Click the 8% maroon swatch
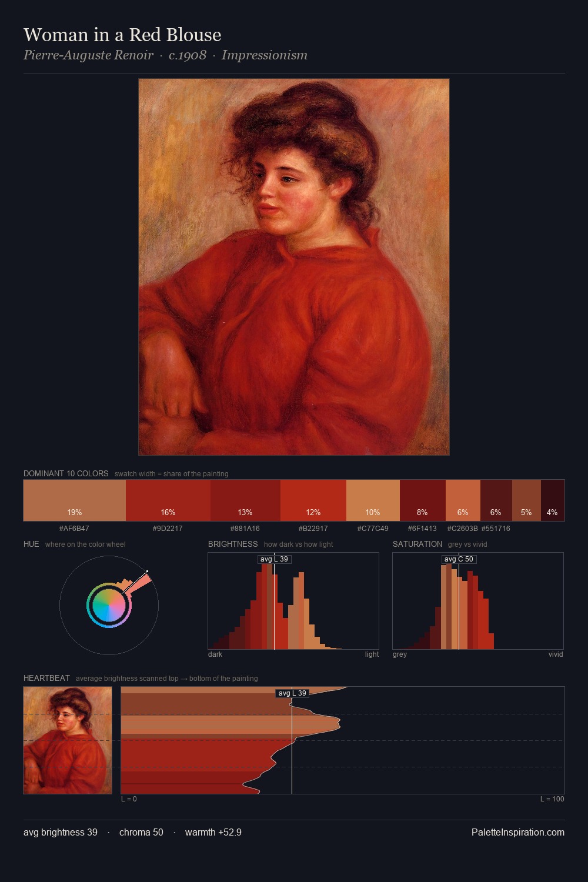The image size is (588, 882). 423,500
